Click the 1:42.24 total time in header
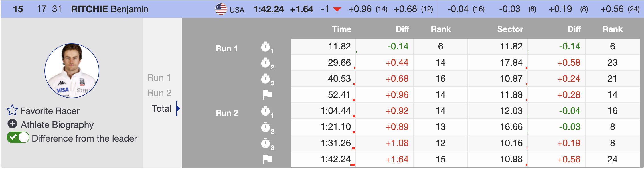 pos(268,9)
